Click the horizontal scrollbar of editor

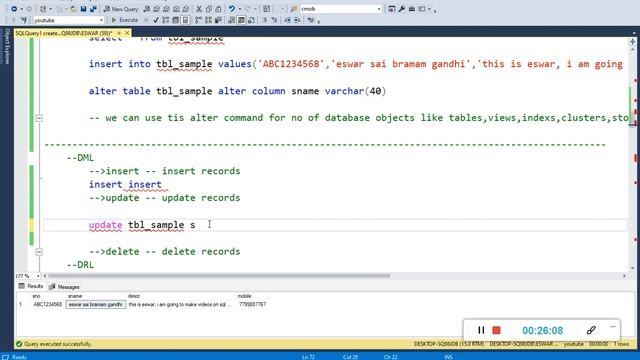pos(218,276)
